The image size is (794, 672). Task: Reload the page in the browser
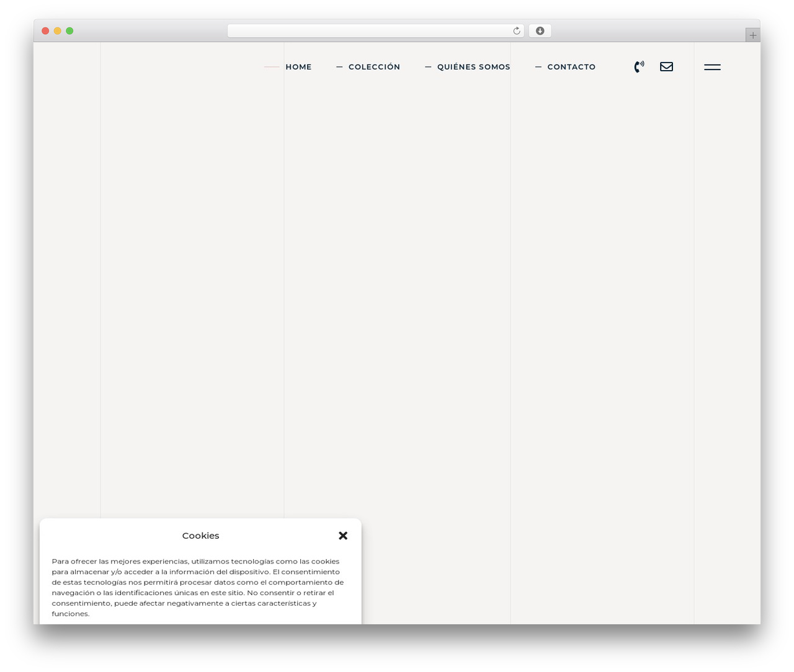pos(517,31)
